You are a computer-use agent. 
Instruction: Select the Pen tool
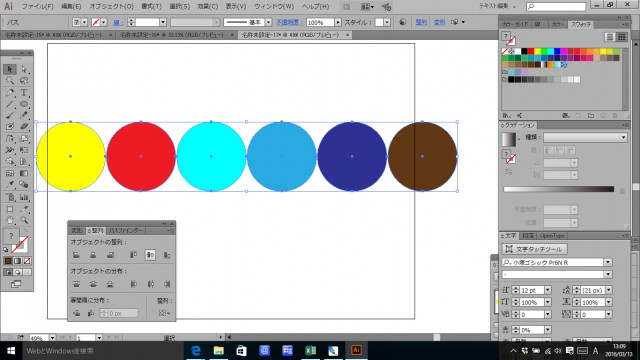click(x=10, y=93)
